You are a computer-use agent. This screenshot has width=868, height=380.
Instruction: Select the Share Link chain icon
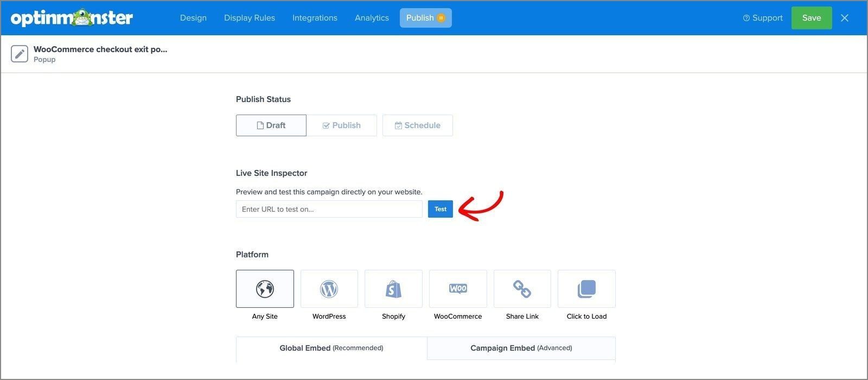click(x=522, y=289)
